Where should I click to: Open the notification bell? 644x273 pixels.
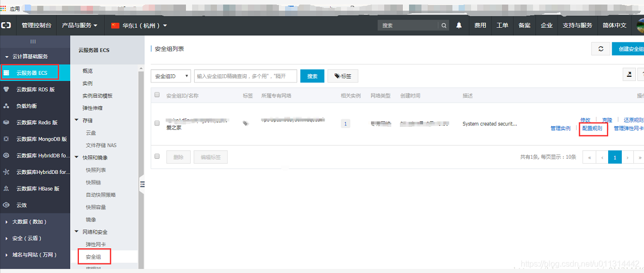(459, 25)
